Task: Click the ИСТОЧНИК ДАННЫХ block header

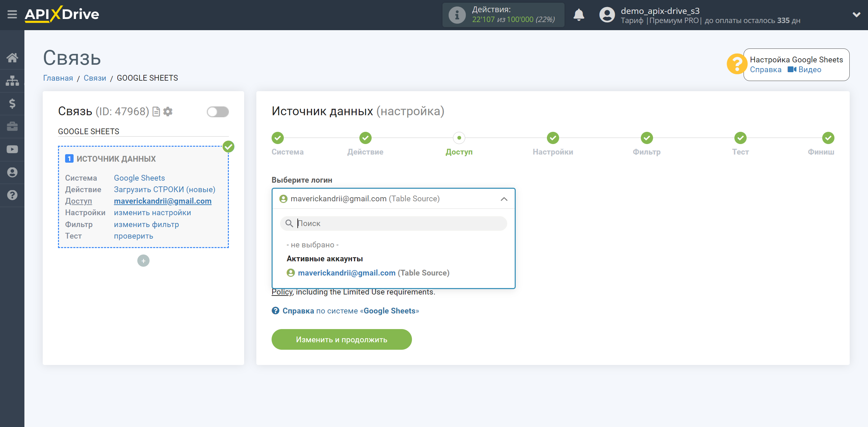Action: [x=116, y=159]
